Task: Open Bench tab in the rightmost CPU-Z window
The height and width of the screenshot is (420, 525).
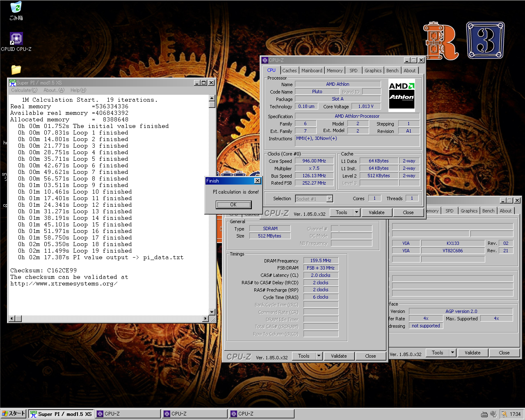Action: click(488, 211)
